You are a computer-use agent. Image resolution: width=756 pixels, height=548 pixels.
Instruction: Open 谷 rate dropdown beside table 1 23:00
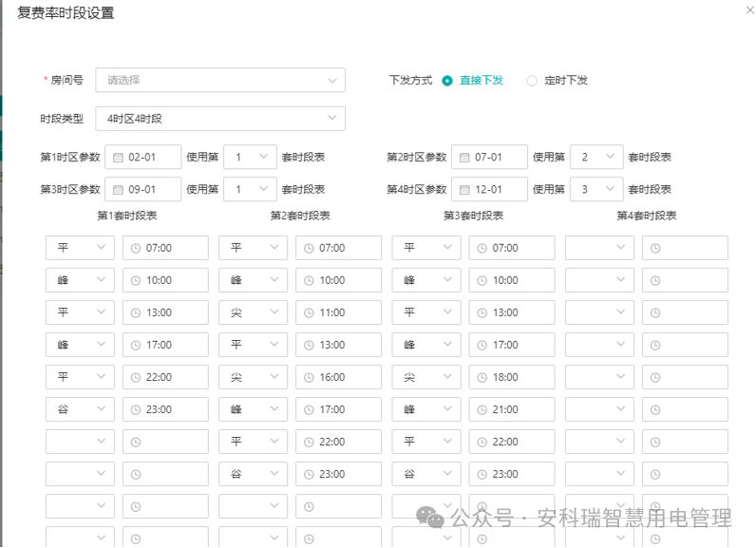click(x=80, y=409)
